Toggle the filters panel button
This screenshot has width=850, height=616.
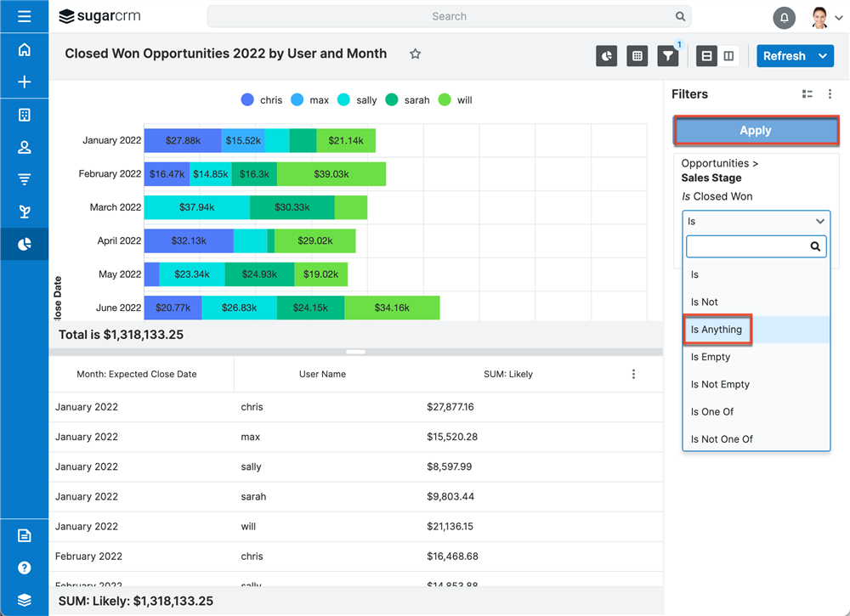pos(668,56)
